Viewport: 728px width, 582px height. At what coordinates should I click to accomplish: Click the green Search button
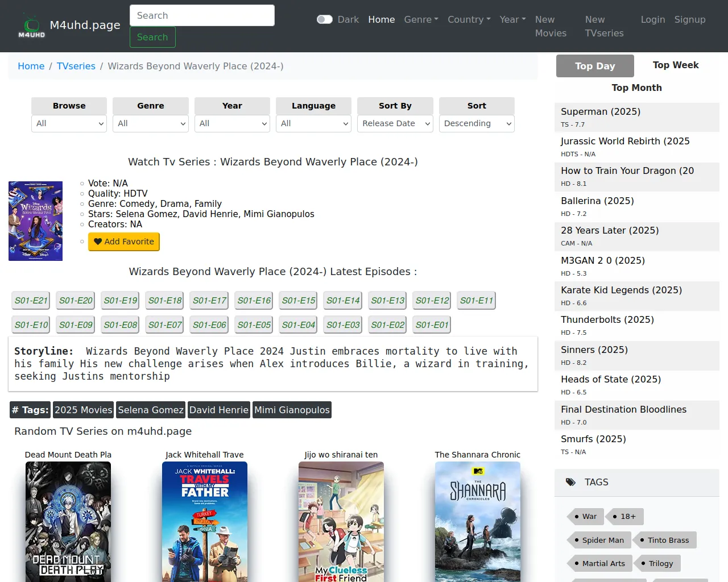coord(152,37)
